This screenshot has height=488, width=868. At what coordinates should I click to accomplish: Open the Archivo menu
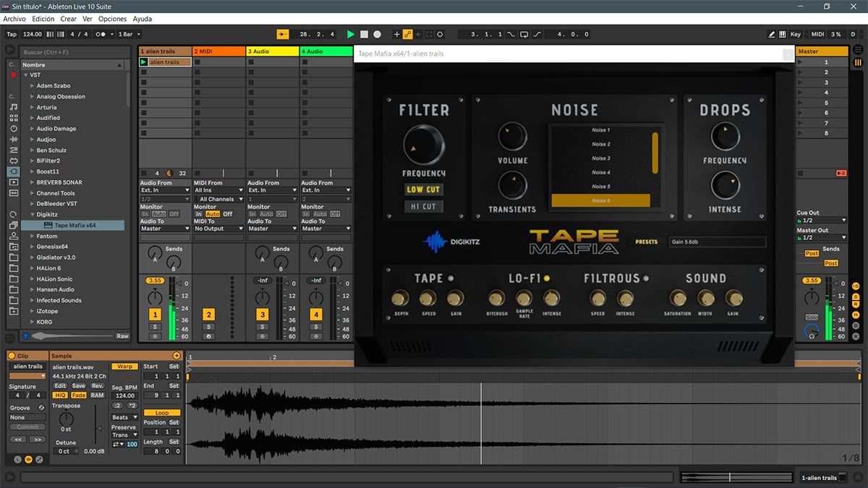pos(14,19)
